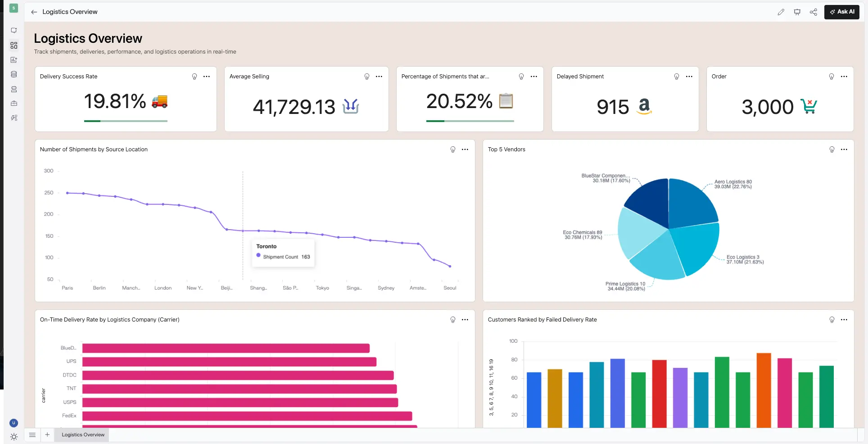Screen dimensions: 868x444
Task: Click insight bulb on Top 5 Vendors chart
Action: click(x=832, y=150)
